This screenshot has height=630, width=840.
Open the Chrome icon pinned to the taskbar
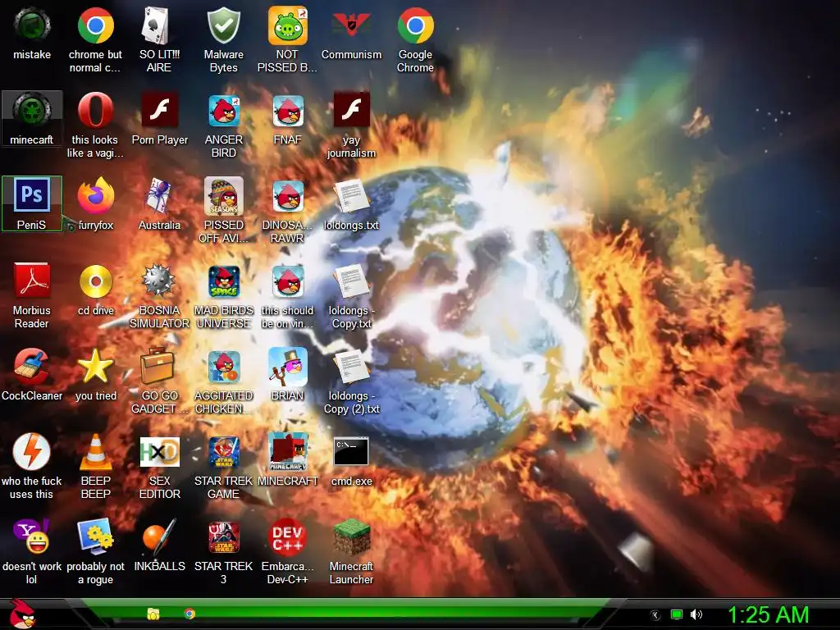tap(189, 614)
